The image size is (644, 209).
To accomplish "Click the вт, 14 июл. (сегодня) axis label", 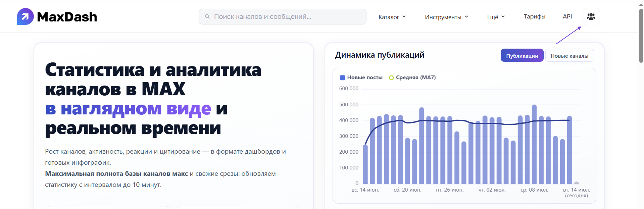I will tap(576, 193).
